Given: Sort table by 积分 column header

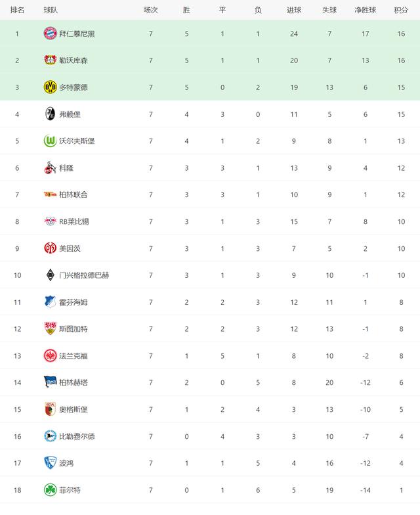Looking at the screenshot, I should [x=401, y=11].
